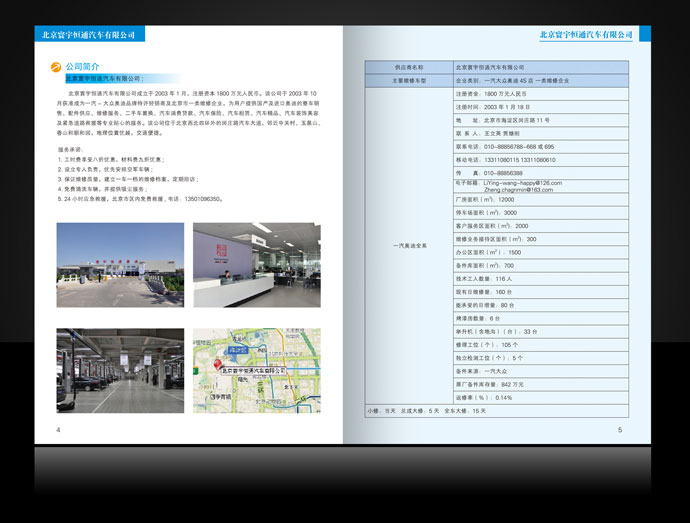Click the 地址 北京市海淀区 row

tap(541, 120)
